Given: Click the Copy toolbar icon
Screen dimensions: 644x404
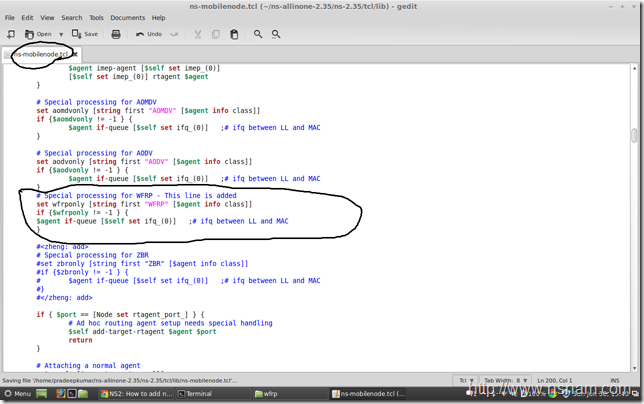Looking at the screenshot, I should [216, 34].
